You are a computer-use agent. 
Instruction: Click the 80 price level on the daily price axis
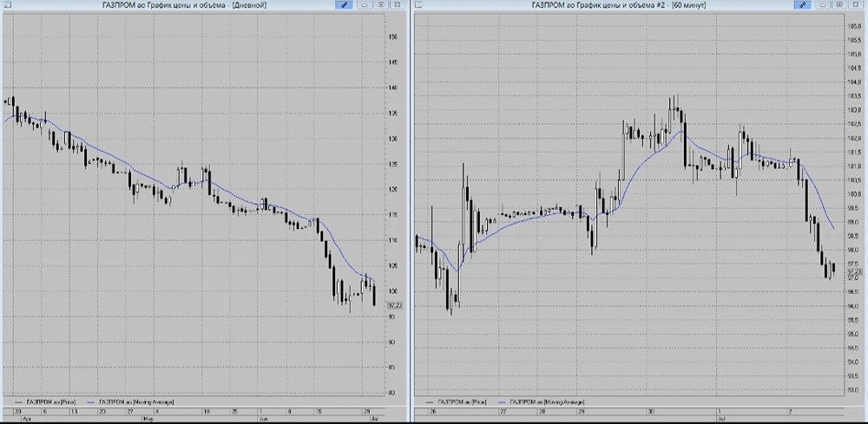coord(392,393)
